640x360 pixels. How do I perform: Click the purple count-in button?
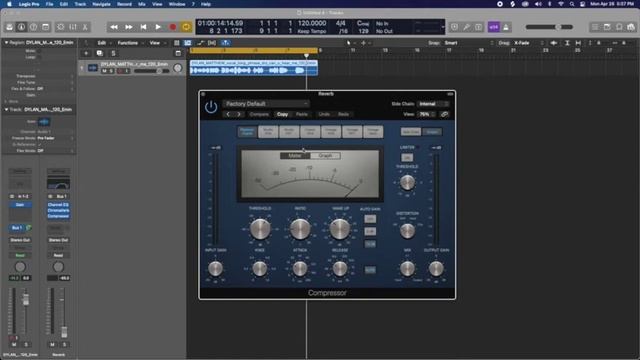point(493,27)
